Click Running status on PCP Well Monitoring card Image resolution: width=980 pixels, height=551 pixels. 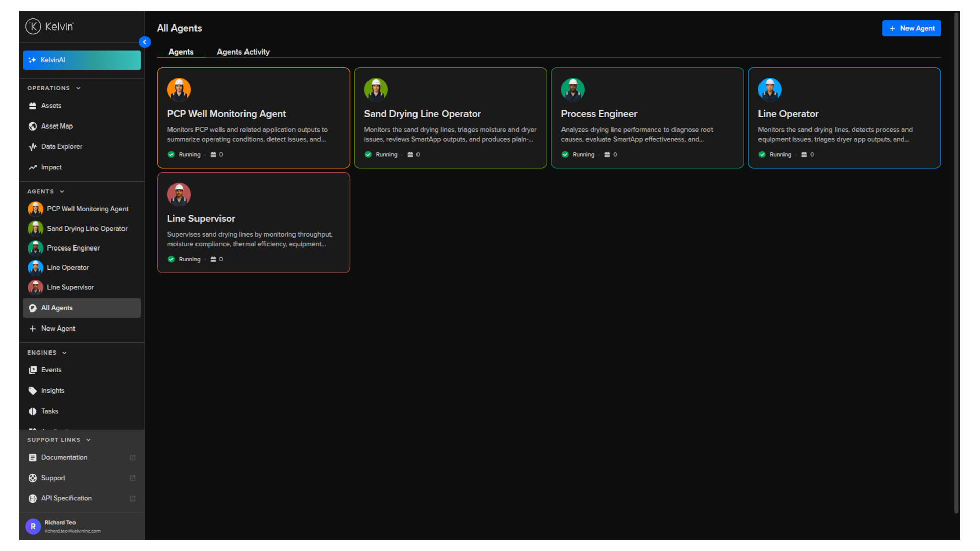[184, 155]
